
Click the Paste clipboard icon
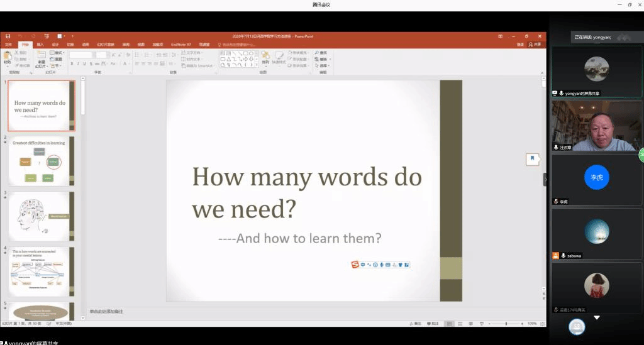[8, 57]
